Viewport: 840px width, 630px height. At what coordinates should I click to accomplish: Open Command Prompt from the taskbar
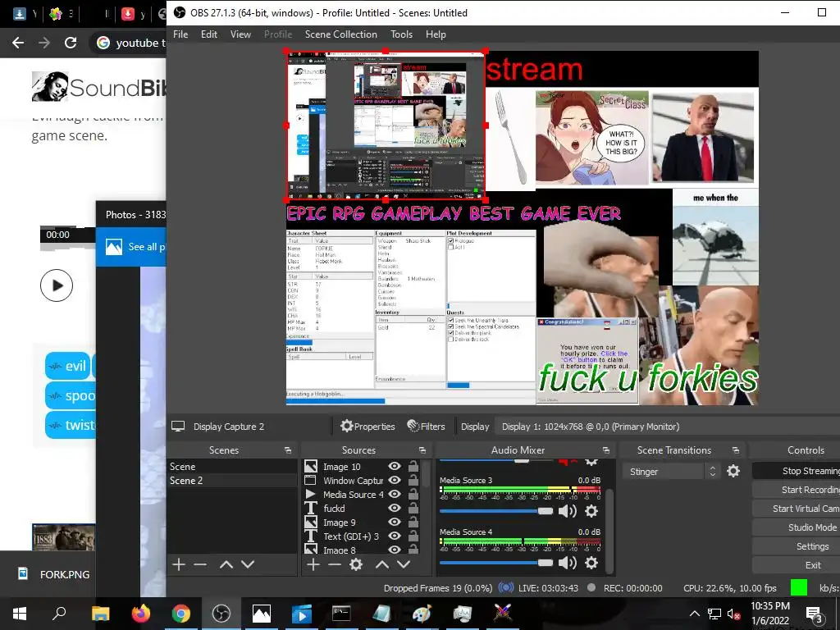340,613
